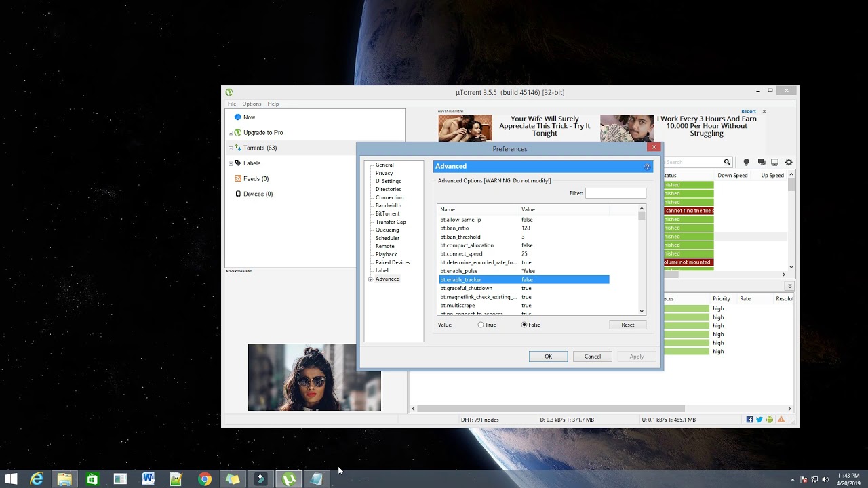Expand the detail pane dropdown chevron
Screen dimensions: 868x488
point(789,286)
